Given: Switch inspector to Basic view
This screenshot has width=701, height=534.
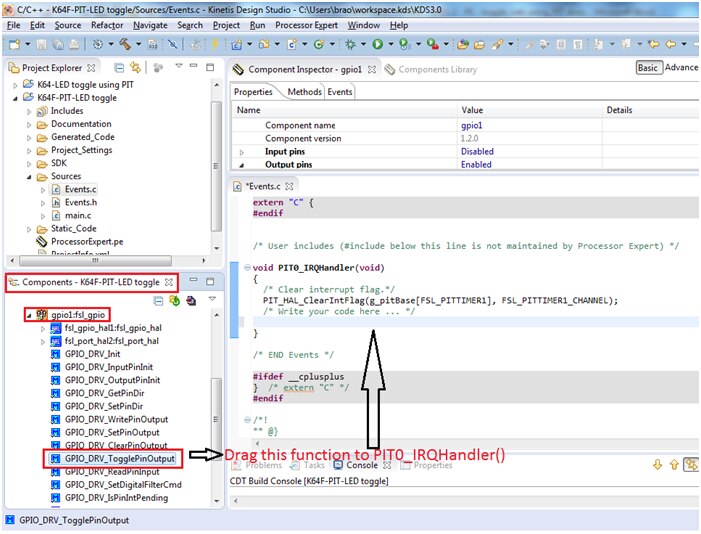Looking at the screenshot, I should point(648,68).
